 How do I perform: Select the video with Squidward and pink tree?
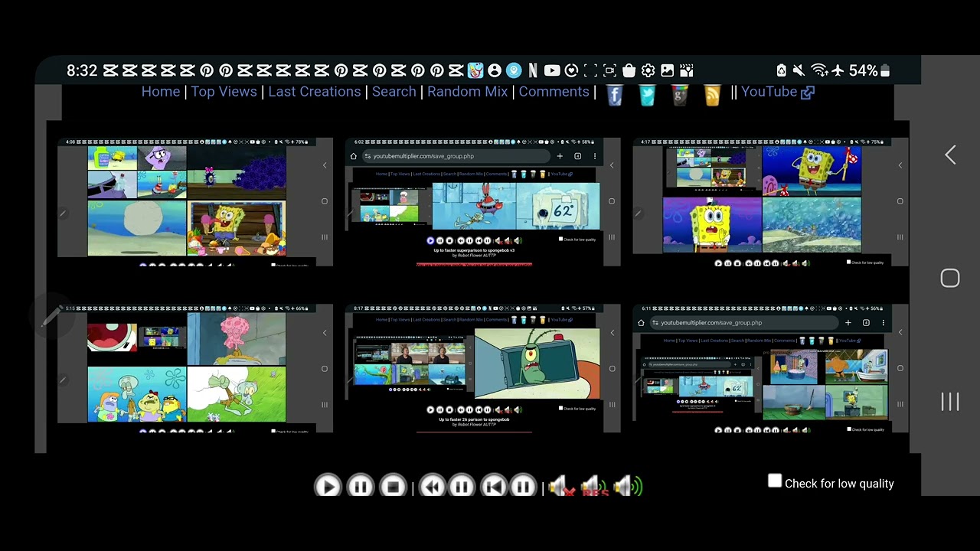tap(195, 369)
